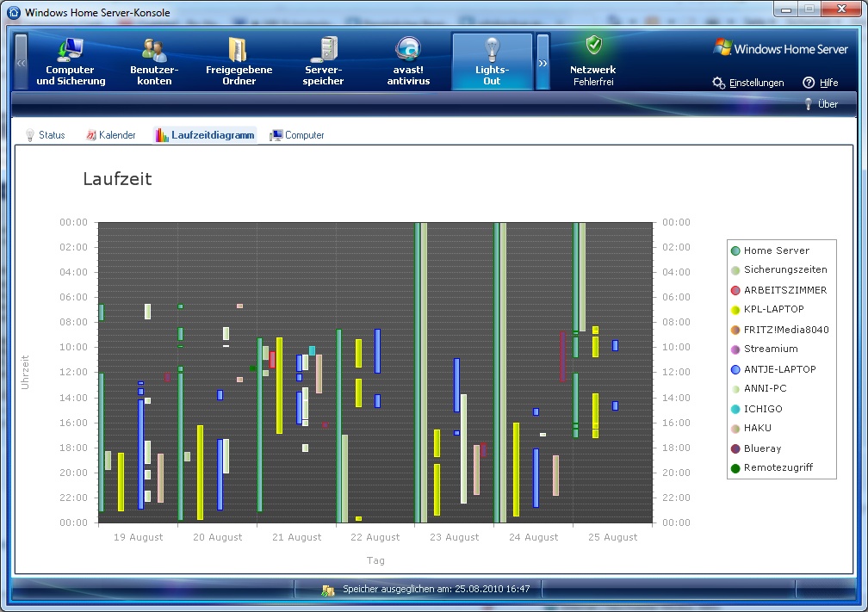The image size is (868, 612).
Task: Expand navigation bar right chevron
Action: point(542,62)
